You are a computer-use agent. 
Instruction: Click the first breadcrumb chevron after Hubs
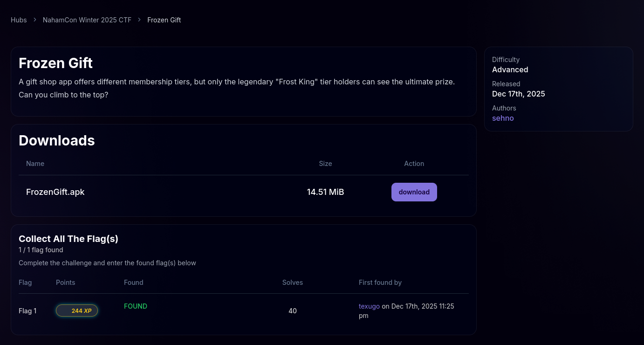[x=35, y=20]
